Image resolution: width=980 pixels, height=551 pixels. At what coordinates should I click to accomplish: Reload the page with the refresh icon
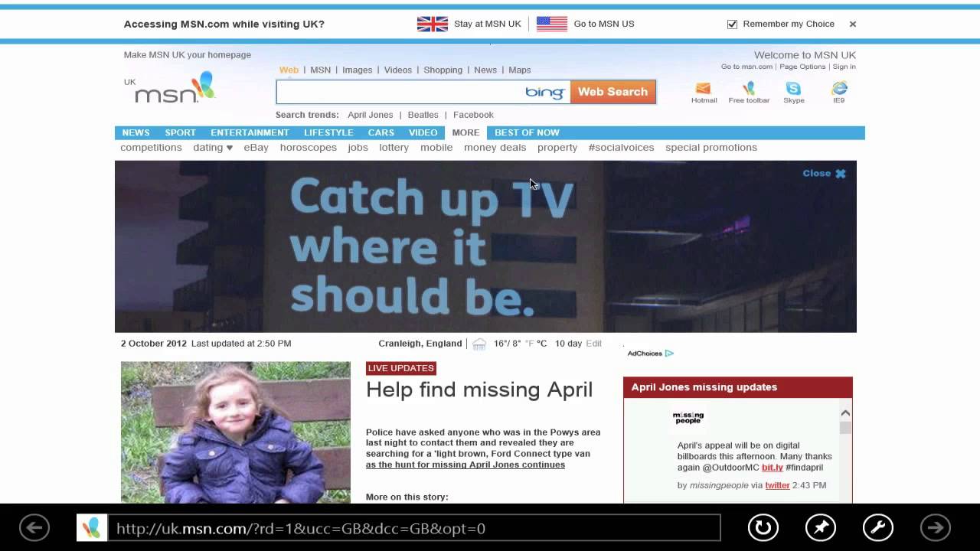(x=763, y=527)
